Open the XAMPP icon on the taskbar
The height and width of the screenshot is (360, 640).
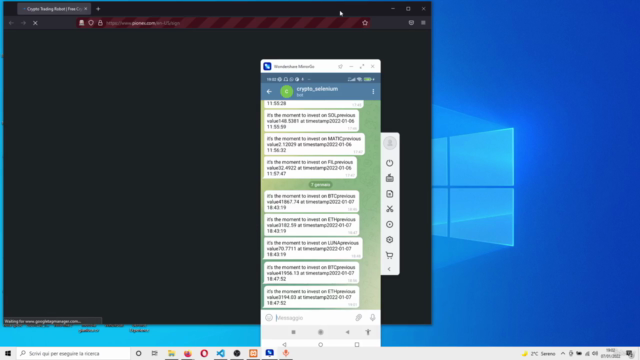(x=253, y=353)
